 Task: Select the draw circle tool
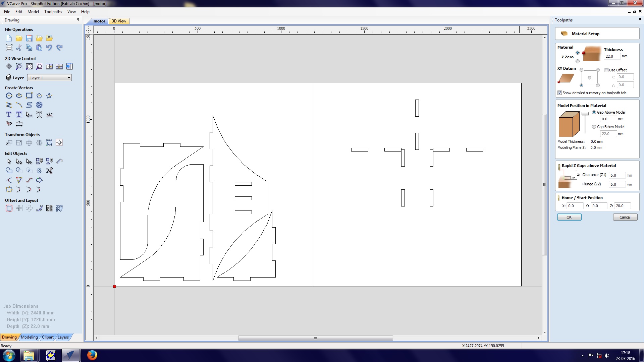pyautogui.click(x=9, y=96)
